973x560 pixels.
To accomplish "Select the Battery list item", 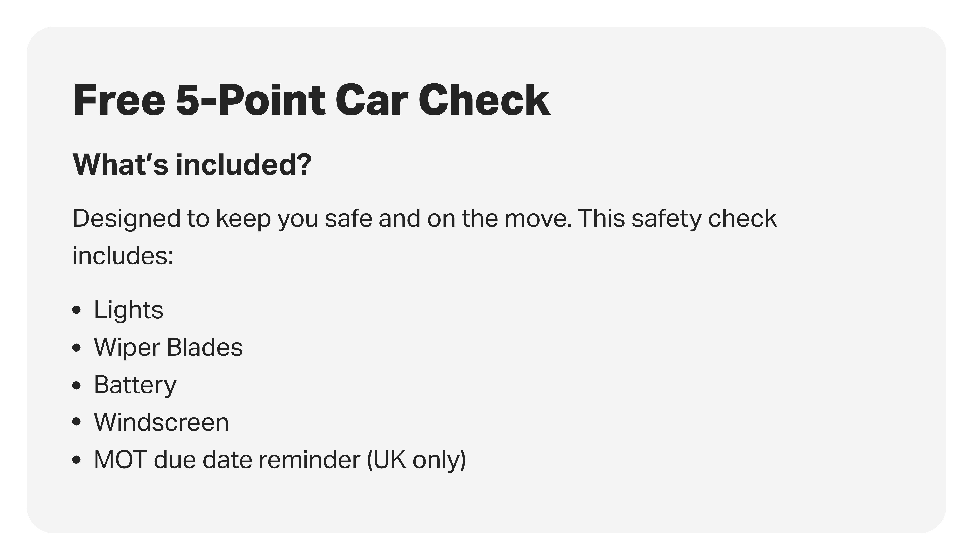I will click(x=135, y=385).
